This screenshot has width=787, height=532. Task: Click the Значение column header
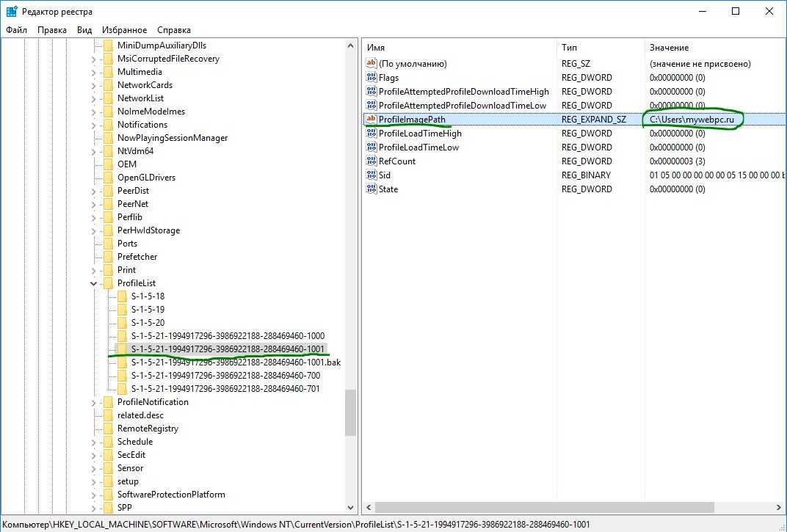click(669, 47)
